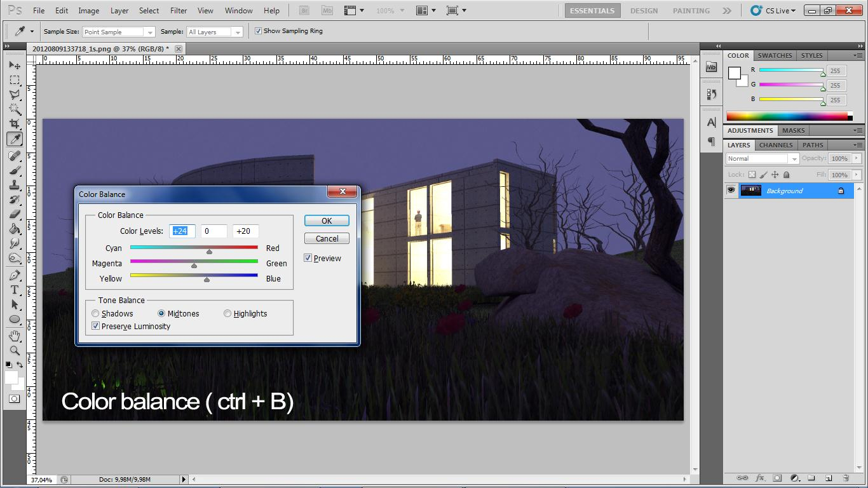Open the Sample All Layers dropdown
This screenshot has width=868, height=488.
click(x=214, y=32)
